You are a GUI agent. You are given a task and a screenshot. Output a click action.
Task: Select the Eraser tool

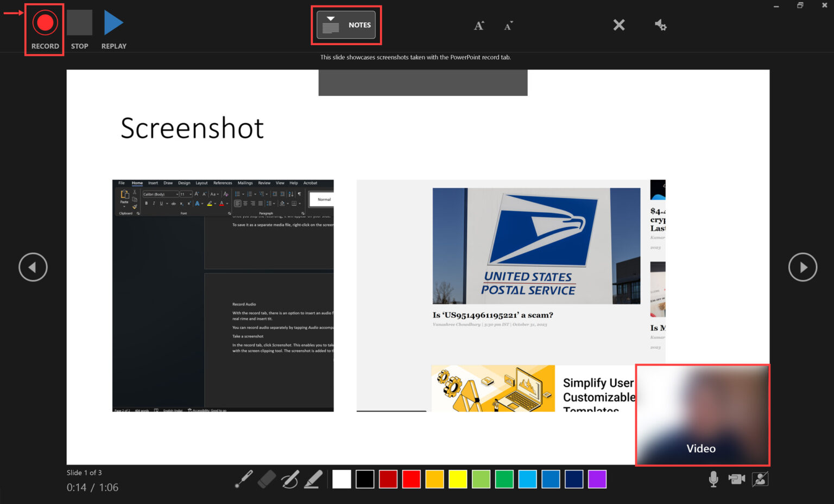point(267,479)
